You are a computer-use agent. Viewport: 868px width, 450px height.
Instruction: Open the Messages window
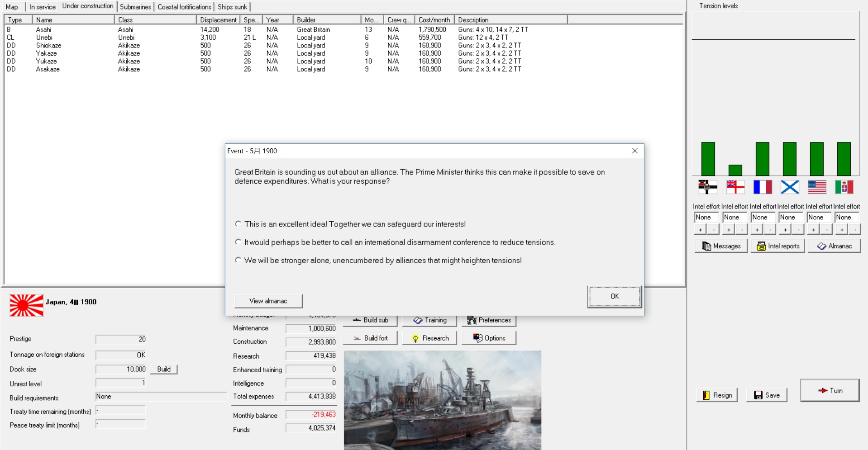tap(721, 246)
